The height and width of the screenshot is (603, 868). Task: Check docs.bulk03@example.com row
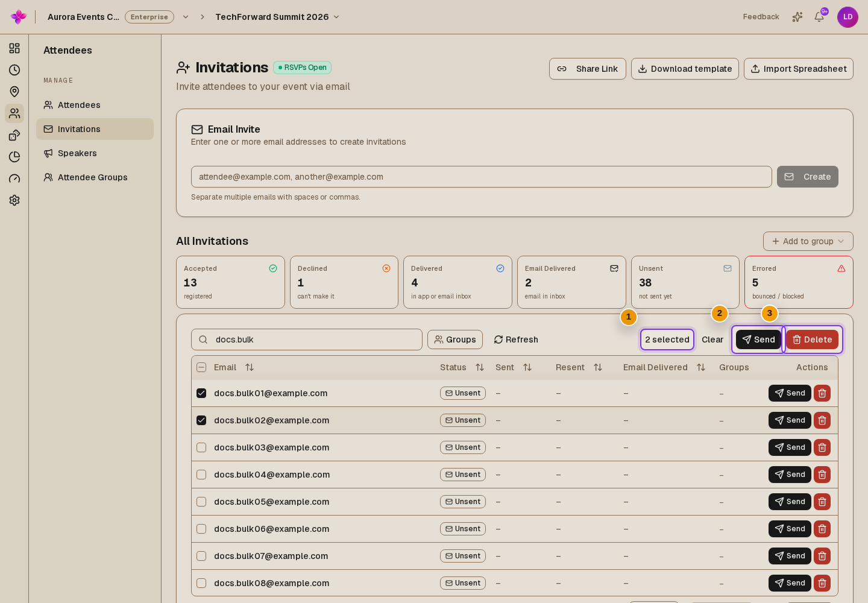point(201,447)
